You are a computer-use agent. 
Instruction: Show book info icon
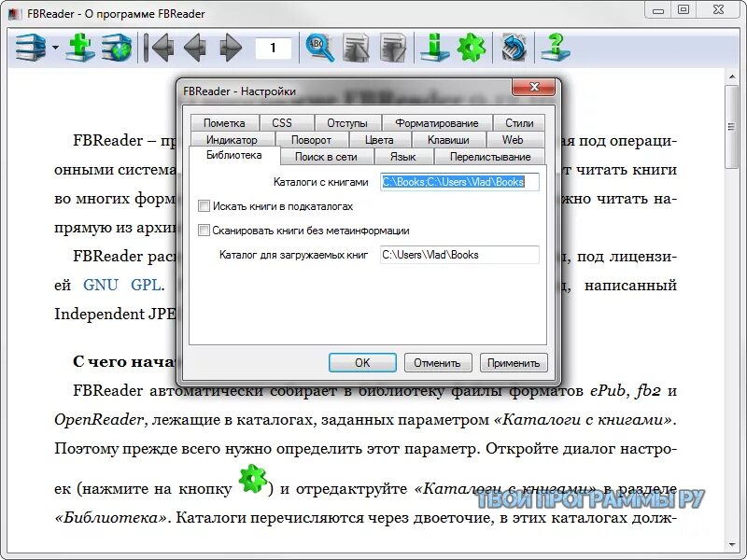click(x=434, y=48)
